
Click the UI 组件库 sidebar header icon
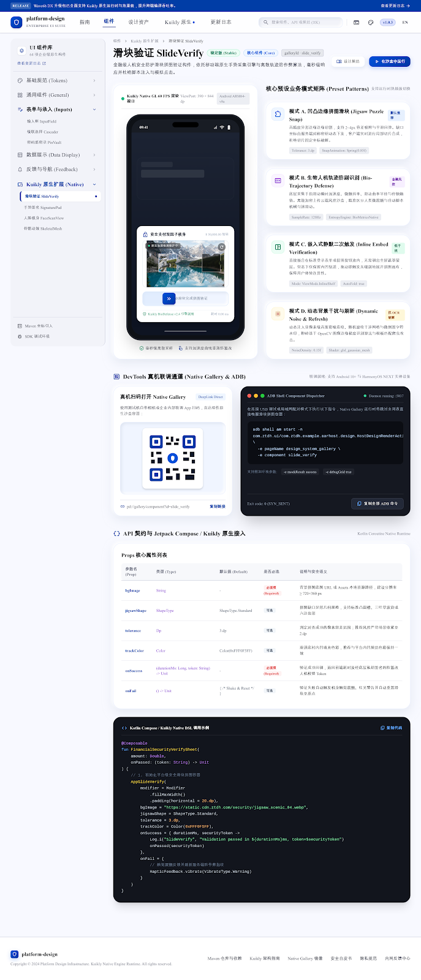[22, 50]
